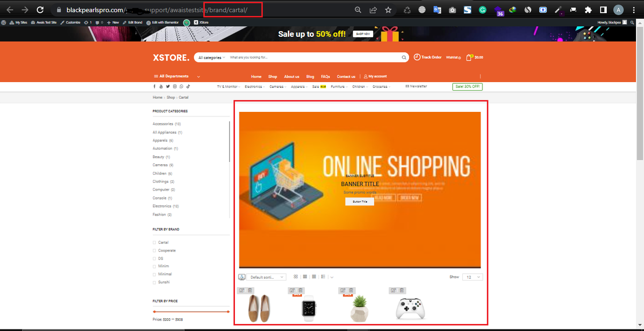This screenshot has width=644, height=331.
Task: Switch to three-column grid view icon
Action: click(x=305, y=277)
